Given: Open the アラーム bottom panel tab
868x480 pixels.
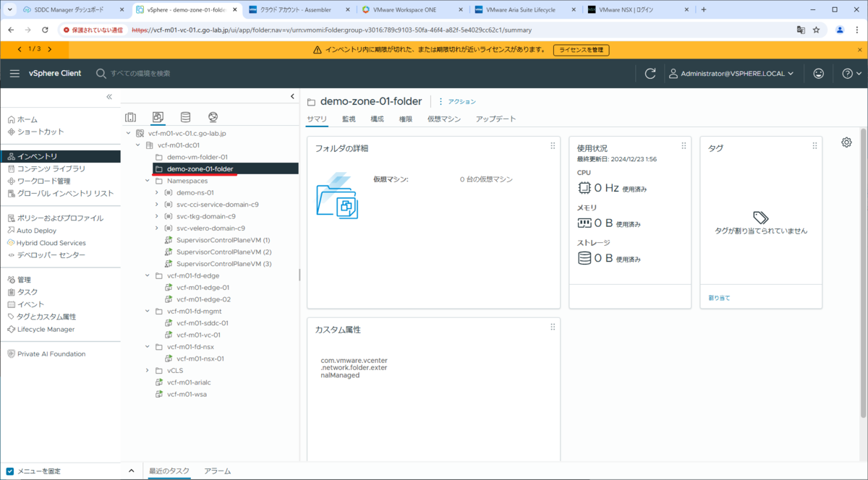Looking at the screenshot, I should 217,471.
